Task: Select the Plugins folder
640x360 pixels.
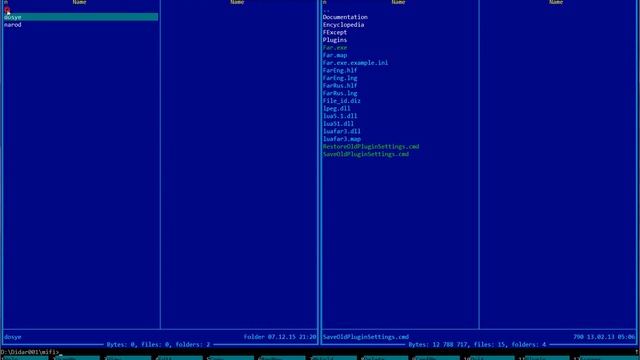Action: coord(335,40)
